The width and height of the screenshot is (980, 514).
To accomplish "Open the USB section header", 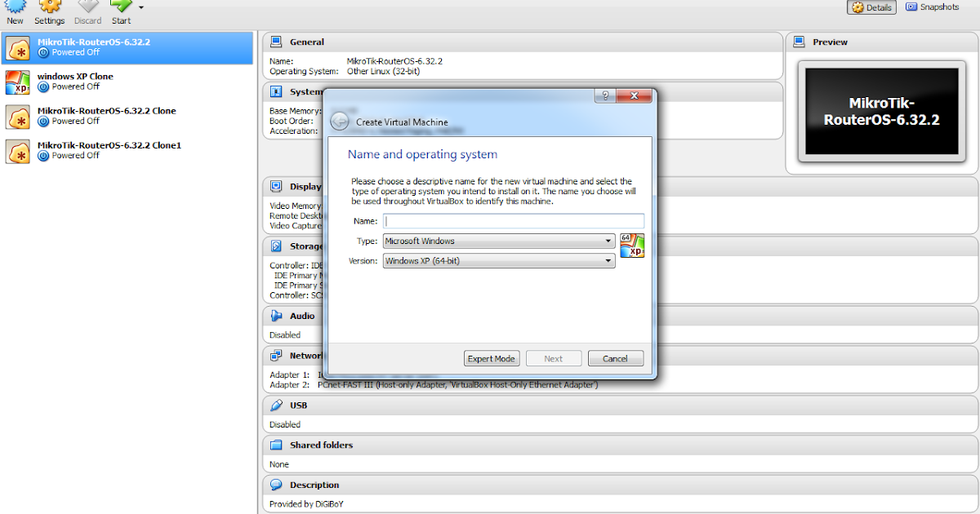I will pos(621,405).
